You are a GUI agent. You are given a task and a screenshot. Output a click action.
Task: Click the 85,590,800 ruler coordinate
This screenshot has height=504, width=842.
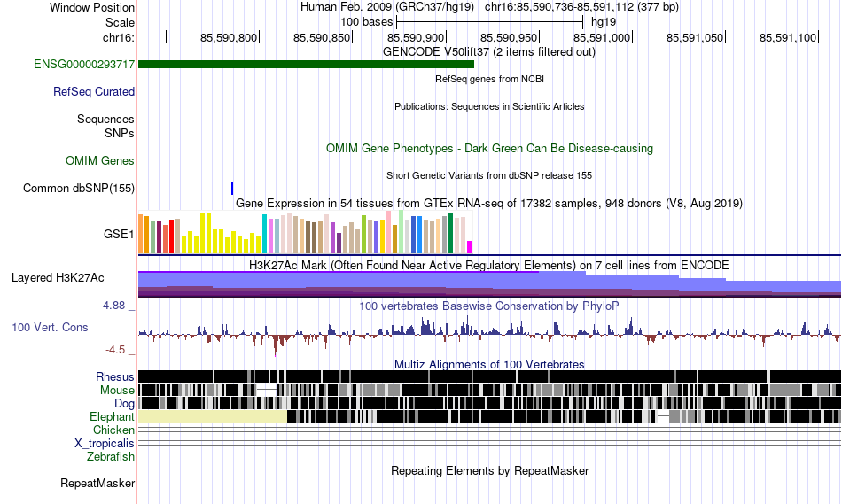229,37
